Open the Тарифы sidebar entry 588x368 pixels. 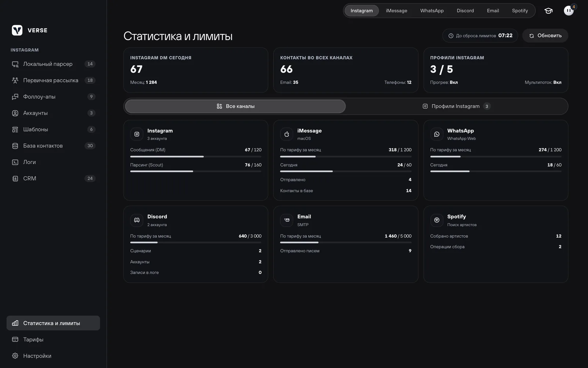point(53,339)
